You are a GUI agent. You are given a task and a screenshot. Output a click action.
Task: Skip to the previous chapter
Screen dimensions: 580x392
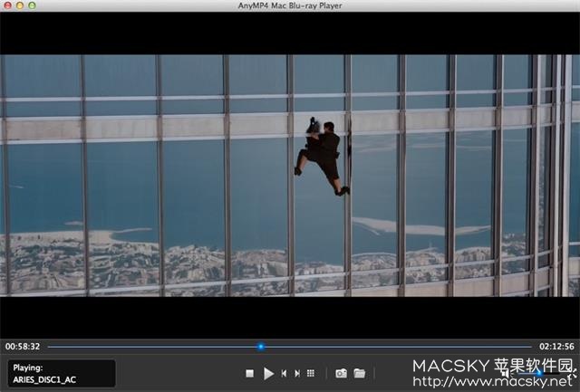284,374
